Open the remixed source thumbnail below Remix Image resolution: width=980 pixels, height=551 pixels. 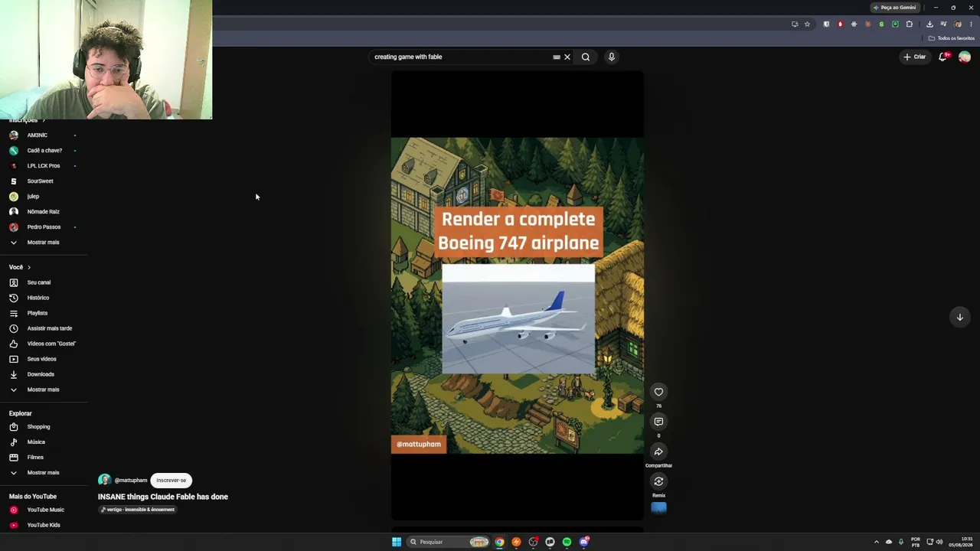click(x=658, y=507)
